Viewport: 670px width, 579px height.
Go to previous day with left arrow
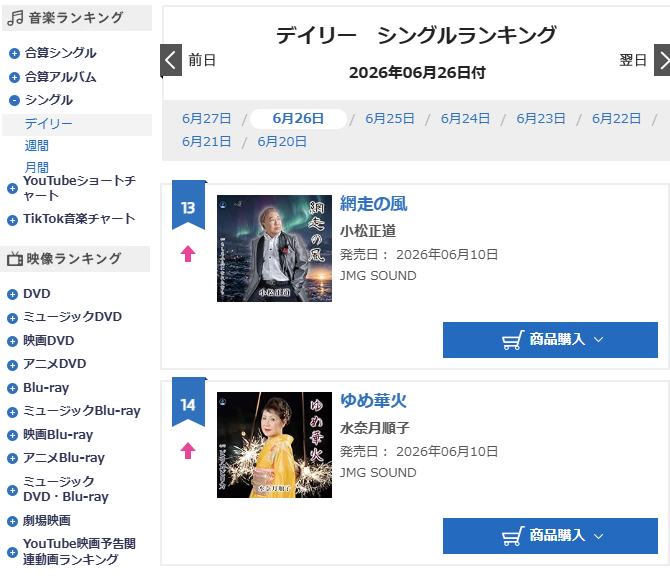pyautogui.click(x=171, y=60)
